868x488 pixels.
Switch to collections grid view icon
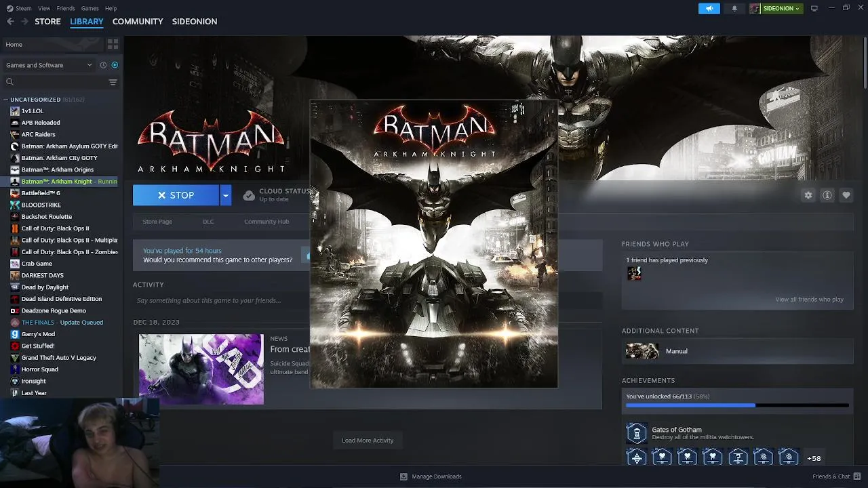point(113,44)
